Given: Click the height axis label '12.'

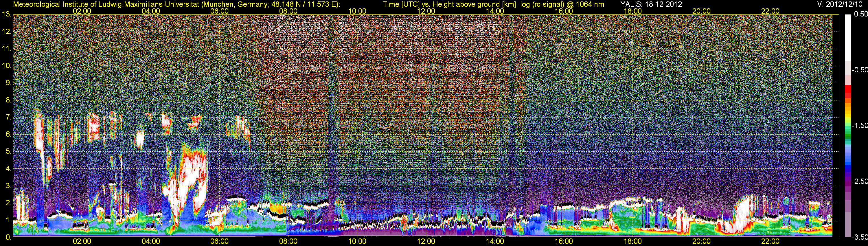Looking at the screenshot, I should (x=6, y=31).
